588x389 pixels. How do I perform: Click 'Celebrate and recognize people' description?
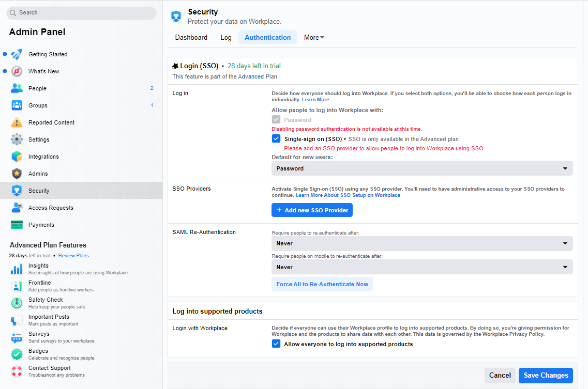[62, 359]
